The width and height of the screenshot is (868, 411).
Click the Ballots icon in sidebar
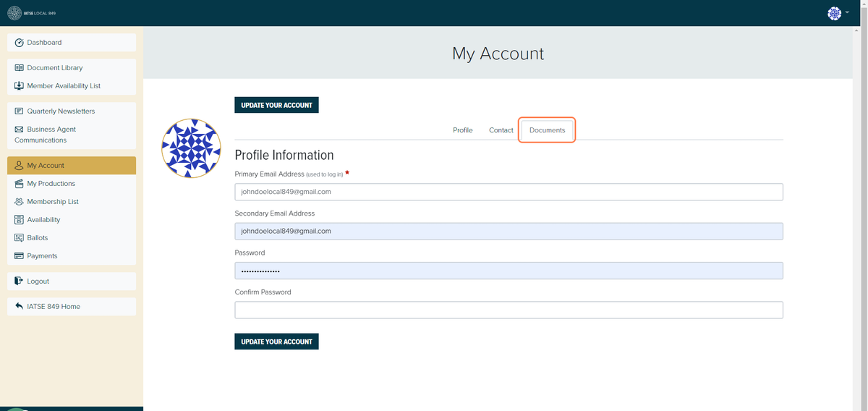20,238
